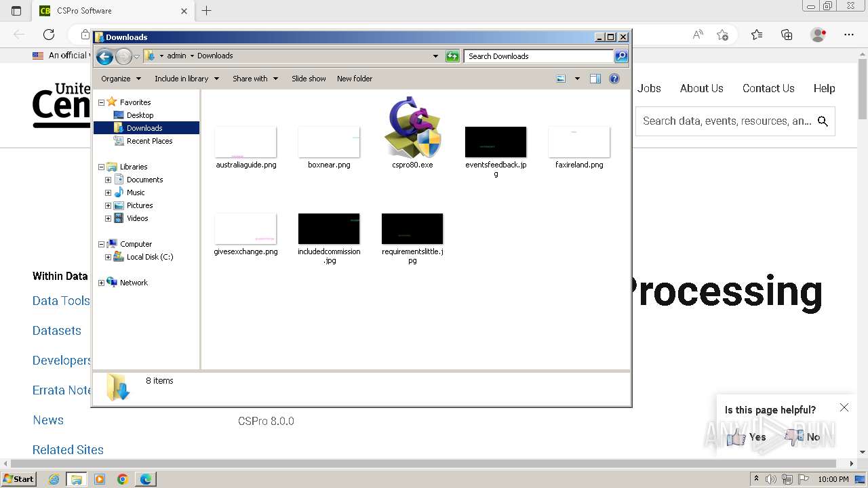Screen dimensions: 868x488
Task: Click the Slide show button
Action: tap(309, 79)
